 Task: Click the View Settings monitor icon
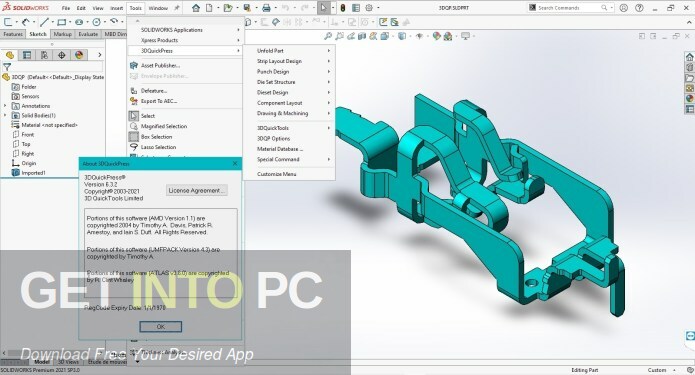465,36
